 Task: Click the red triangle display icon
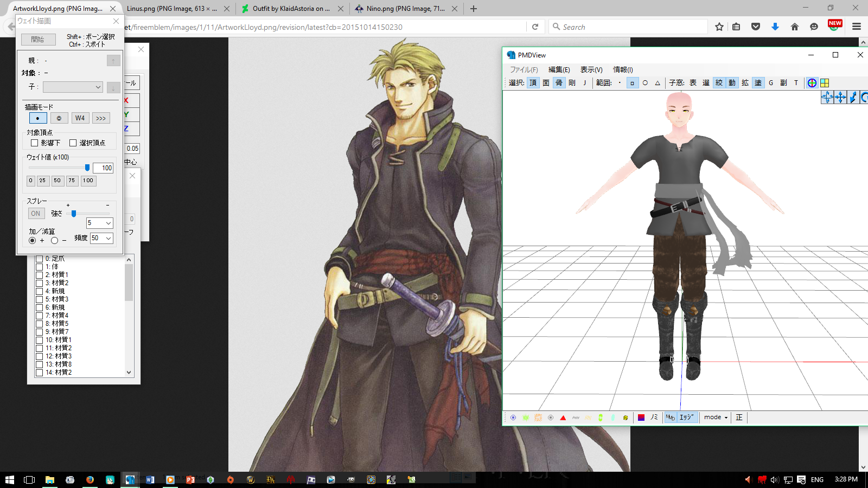coord(563,418)
